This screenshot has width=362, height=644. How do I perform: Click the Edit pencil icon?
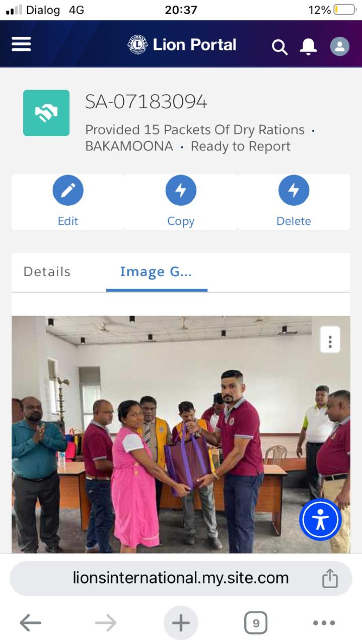pyautogui.click(x=68, y=190)
